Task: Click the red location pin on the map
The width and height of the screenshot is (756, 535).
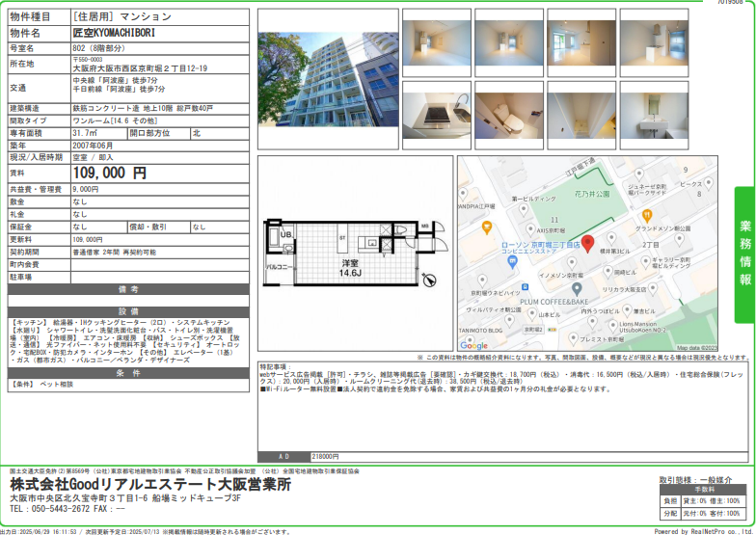Action: [588, 241]
